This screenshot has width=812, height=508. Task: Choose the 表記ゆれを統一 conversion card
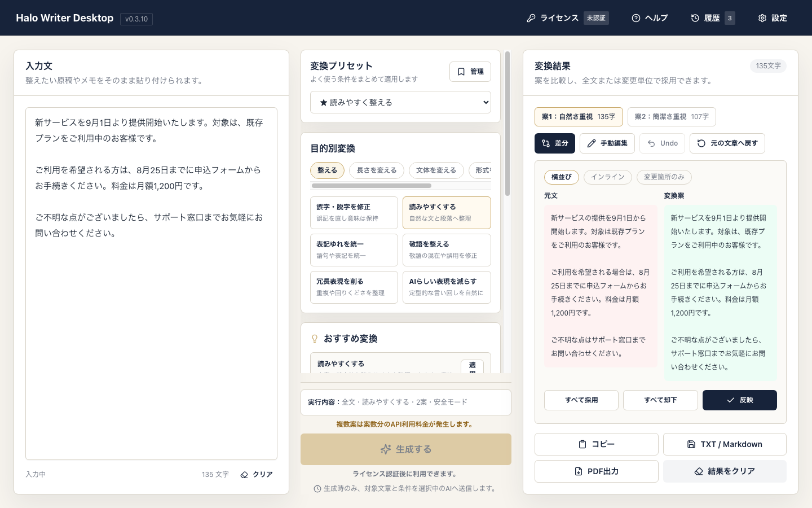pyautogui.click(x=354, y=250)
